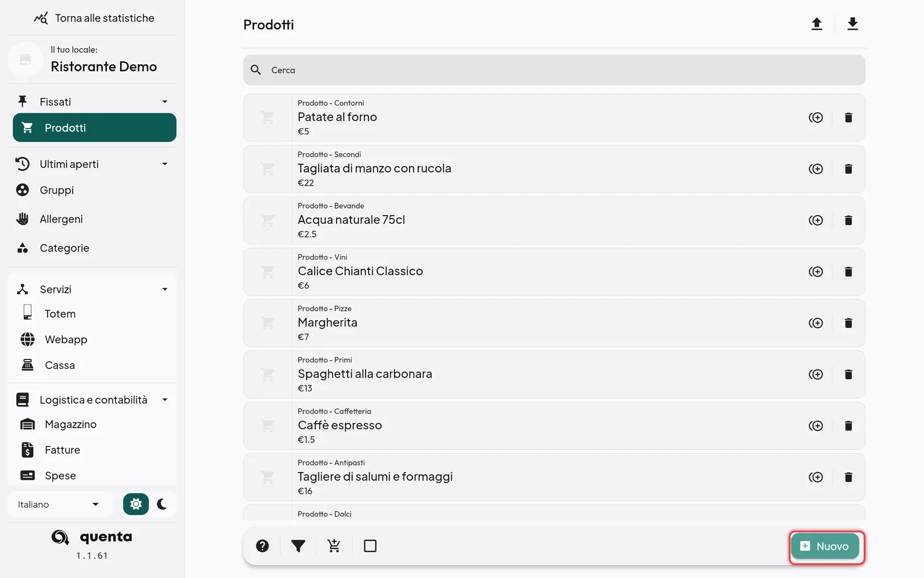Collapse the Fissati section arrow

[165, 102]
